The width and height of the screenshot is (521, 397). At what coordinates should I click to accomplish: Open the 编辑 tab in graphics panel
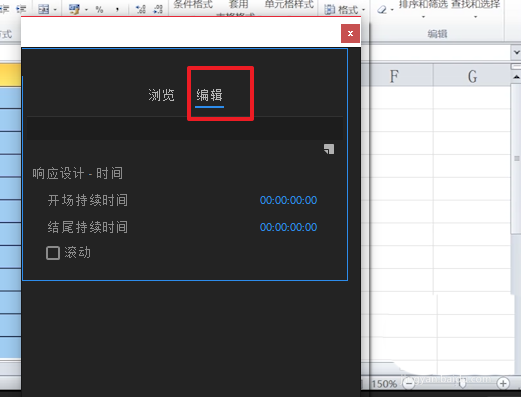209,95
